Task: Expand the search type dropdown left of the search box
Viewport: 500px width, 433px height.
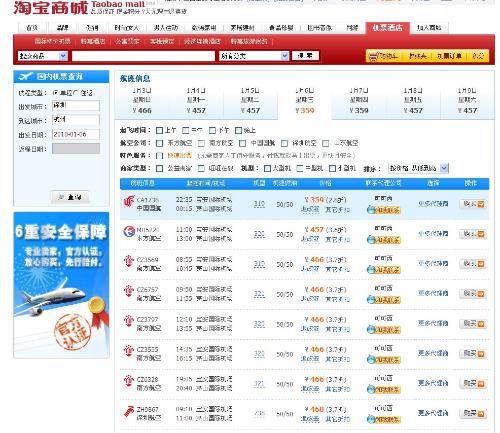Action: (43, 56)
